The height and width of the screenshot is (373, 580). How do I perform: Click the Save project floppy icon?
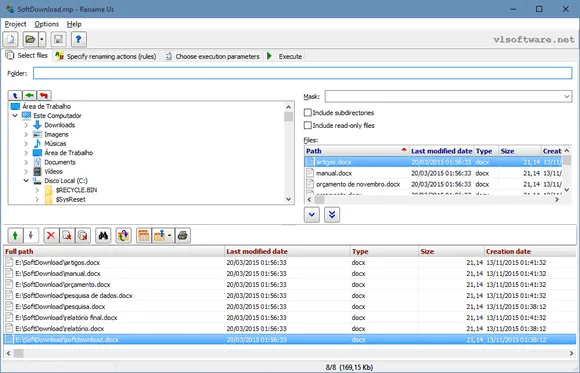pos(58,39)
